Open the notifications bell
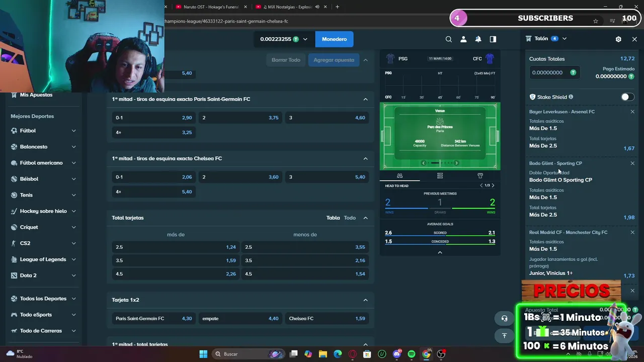Image resolution: width=644 pixels, height=362 pixels. click(478, 39)
